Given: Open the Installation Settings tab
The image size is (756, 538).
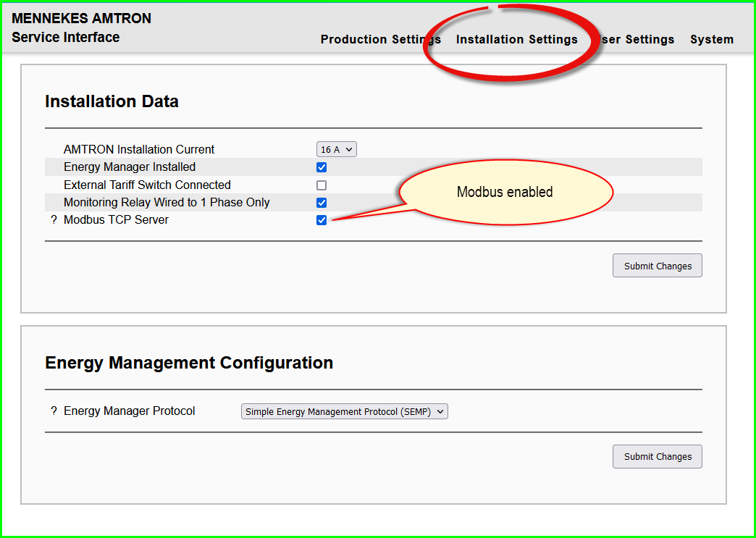Looking at the screenshot, I should [516, 40].
